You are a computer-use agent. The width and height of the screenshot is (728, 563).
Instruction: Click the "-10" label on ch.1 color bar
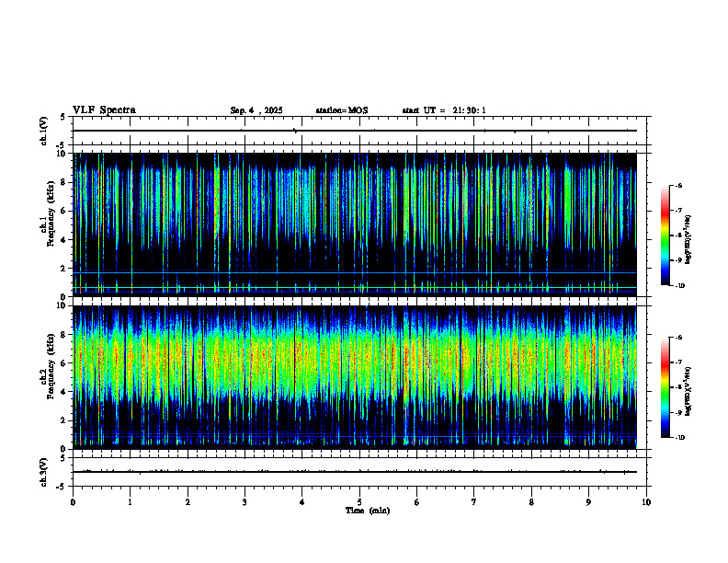[x=679, y=286]
